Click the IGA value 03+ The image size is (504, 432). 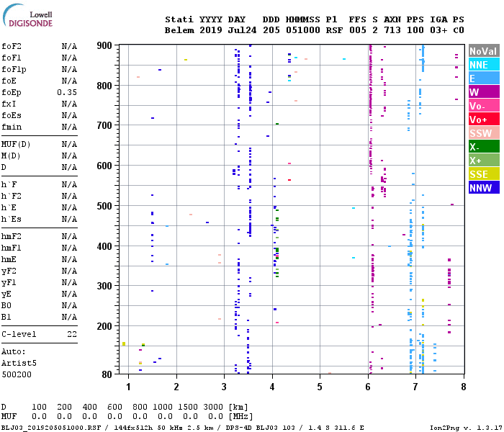point(438,30)
